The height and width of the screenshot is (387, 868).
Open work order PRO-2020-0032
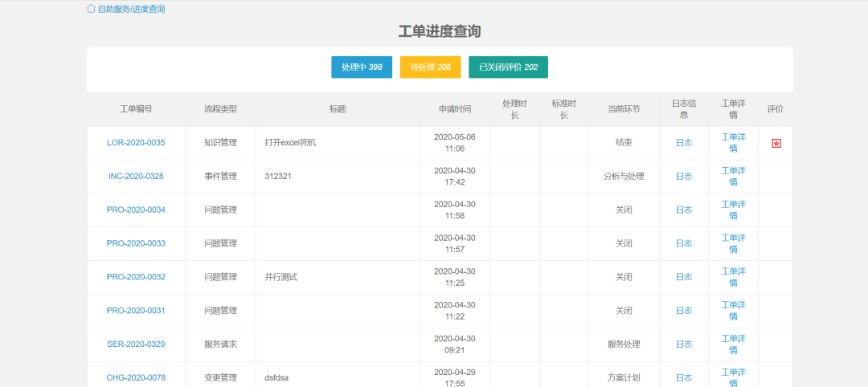pyautogui.click(x=136, y=277)
